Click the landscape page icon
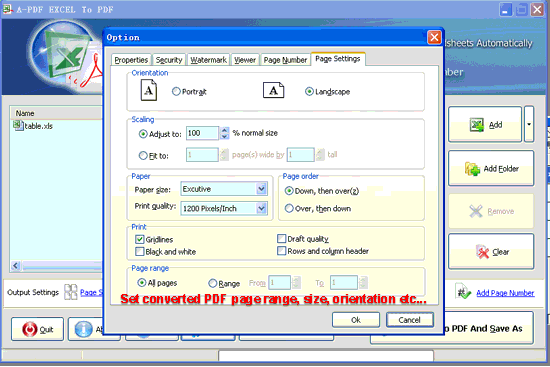550x367 pixels. click(x=274, y=91)
